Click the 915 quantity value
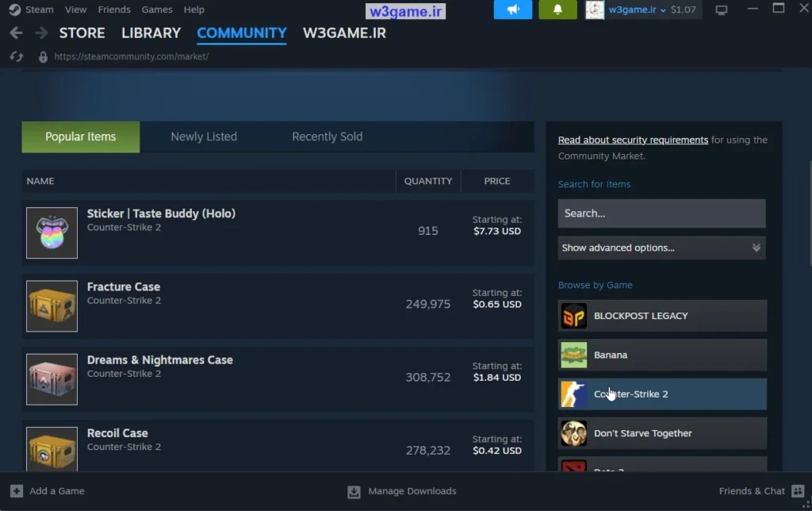Viewport: 812px width, 511px height. click(428, 231)
